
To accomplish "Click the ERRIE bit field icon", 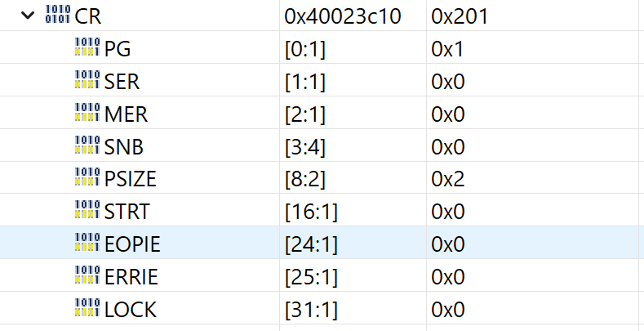I will (87, 277).
